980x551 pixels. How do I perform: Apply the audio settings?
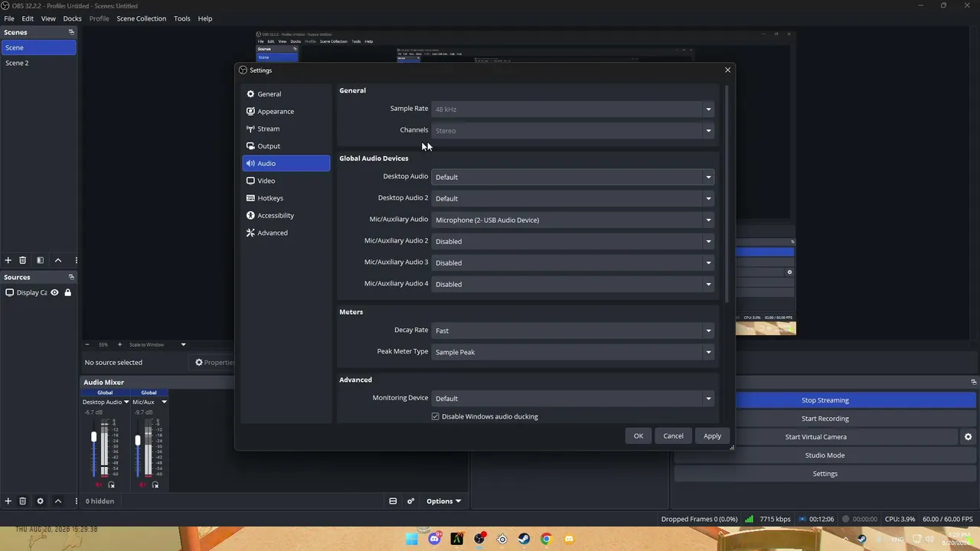[x=712, y=436]
